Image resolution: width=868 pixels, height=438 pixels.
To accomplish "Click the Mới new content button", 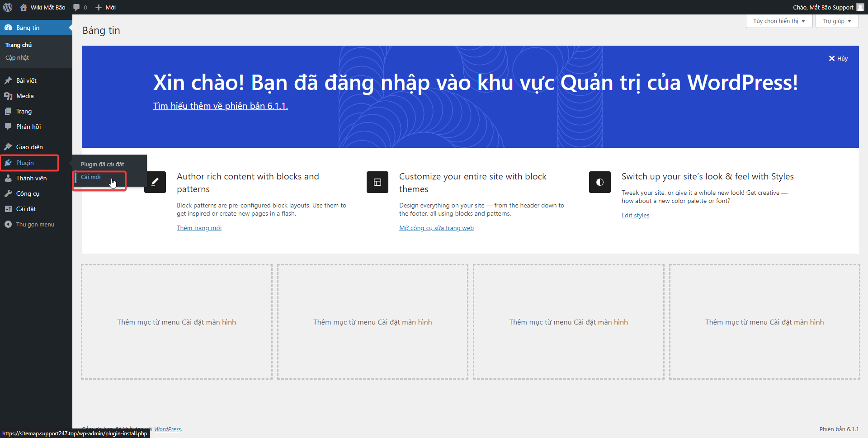I will coord(105,7).
